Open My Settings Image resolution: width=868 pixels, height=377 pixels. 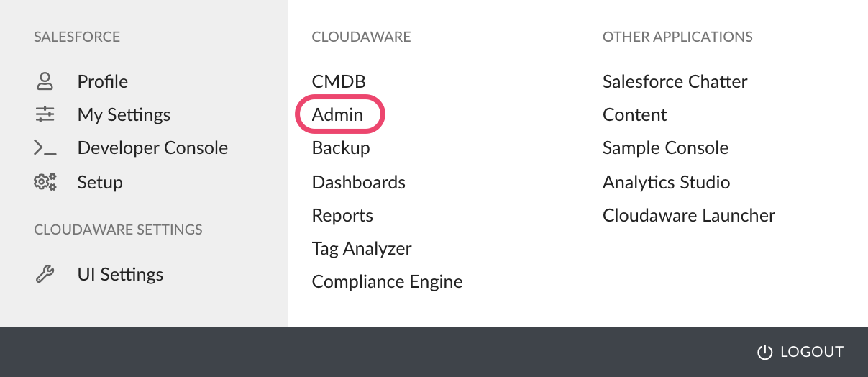coord(124,114)
